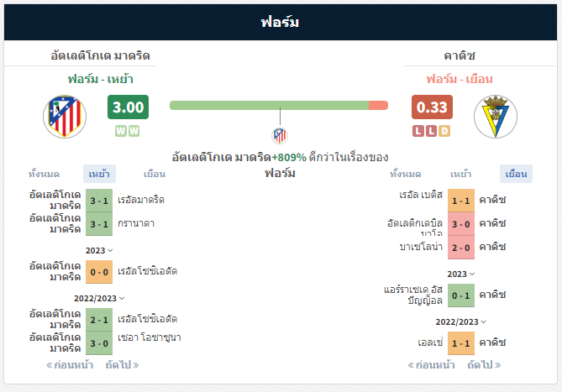Switch left filter to ทั้งหมด

pos(44,174)
